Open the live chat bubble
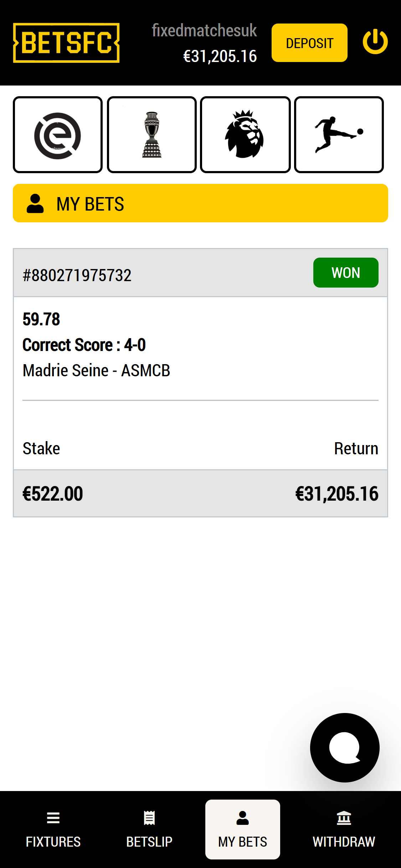 pos(345,748)
